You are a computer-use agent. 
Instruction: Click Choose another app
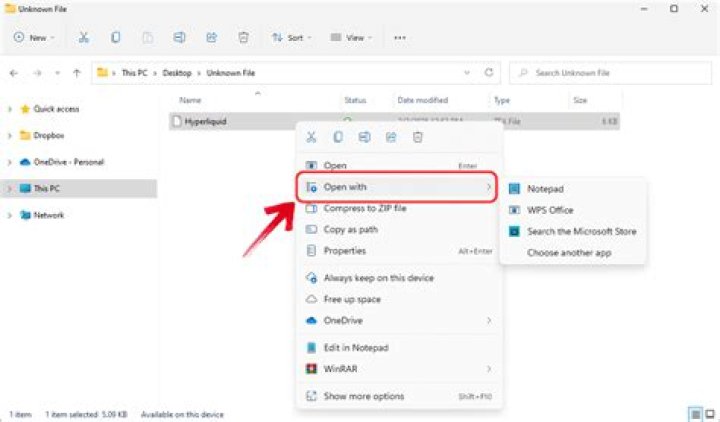[569, 253]
